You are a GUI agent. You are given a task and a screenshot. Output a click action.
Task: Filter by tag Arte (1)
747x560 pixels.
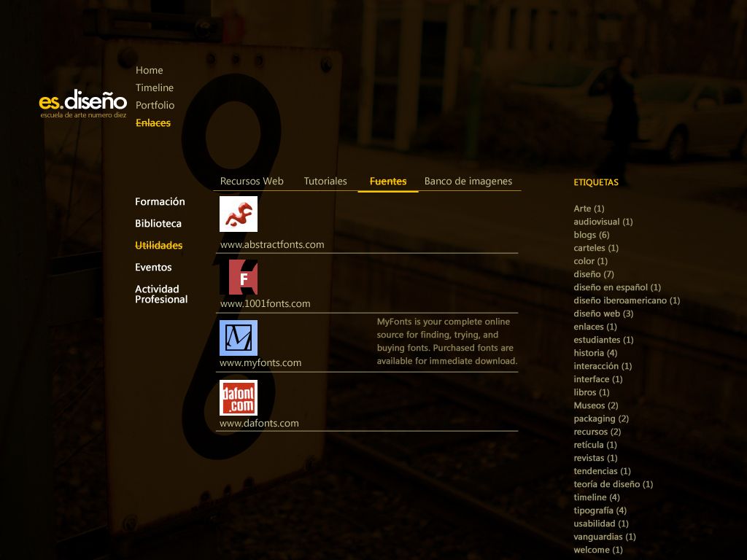coord(589,209)
